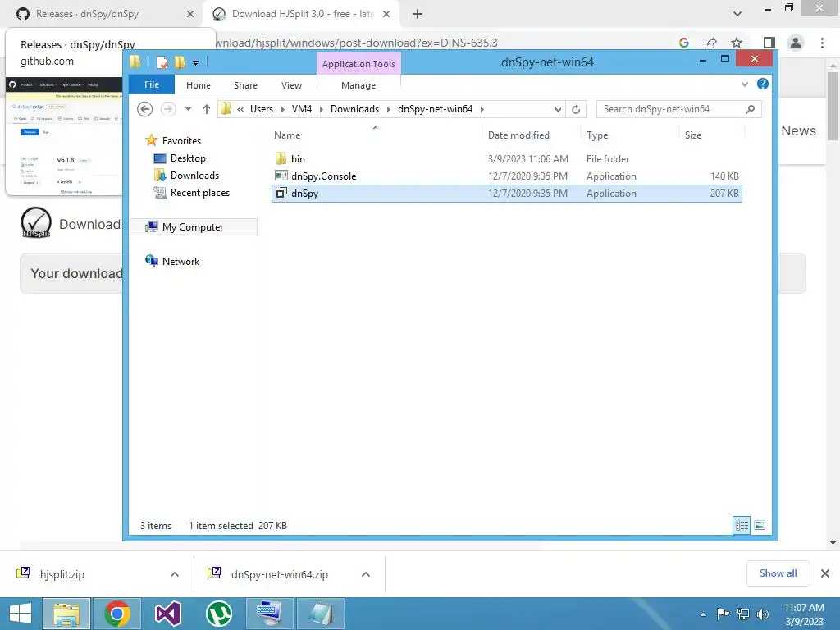Open the Share ribbon tab
The width and height of the screenshot is (840, 630).
tap(245, 85)
